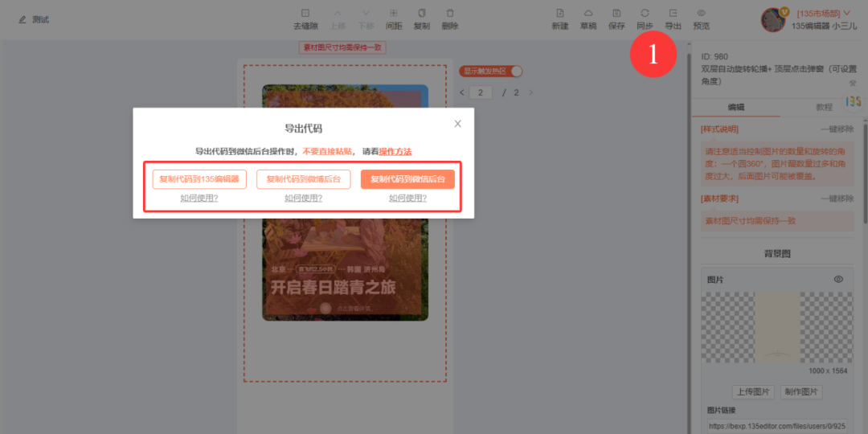Click the 1000 x 1564 size text

[828, 371]
